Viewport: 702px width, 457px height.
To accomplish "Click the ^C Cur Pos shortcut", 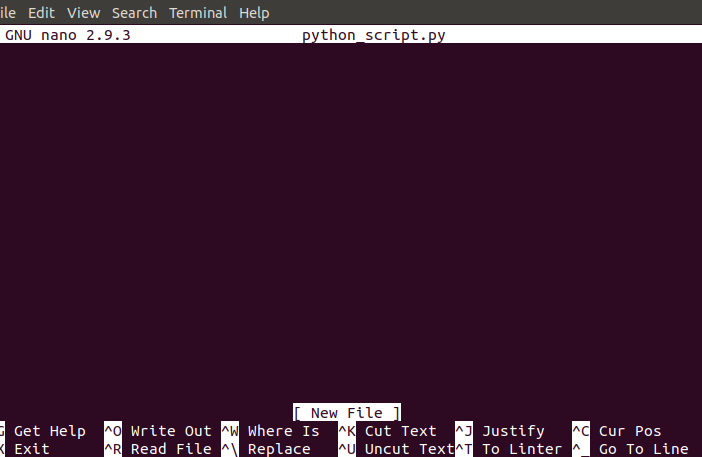I will coord(616,431).
